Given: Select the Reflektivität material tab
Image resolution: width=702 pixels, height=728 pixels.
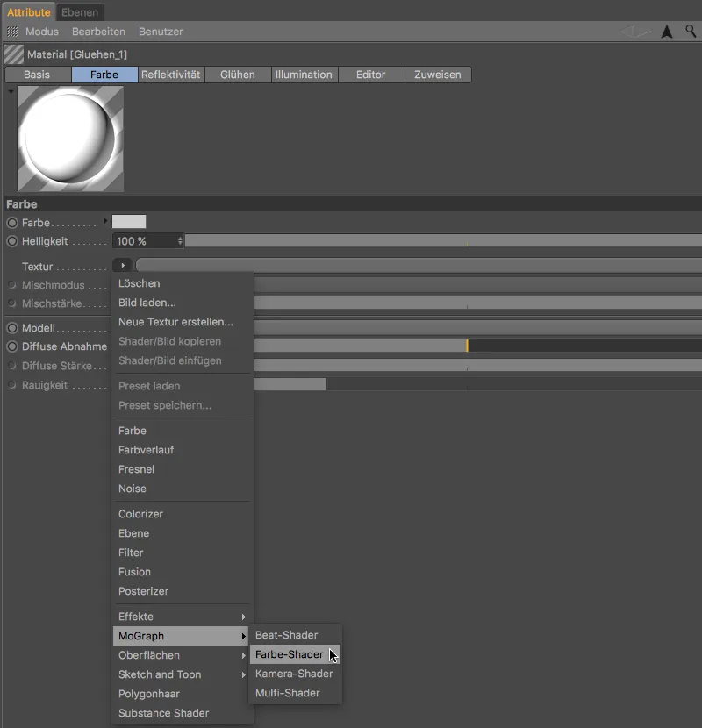Looking at the screenshot, I should click(x=171, y=75).
